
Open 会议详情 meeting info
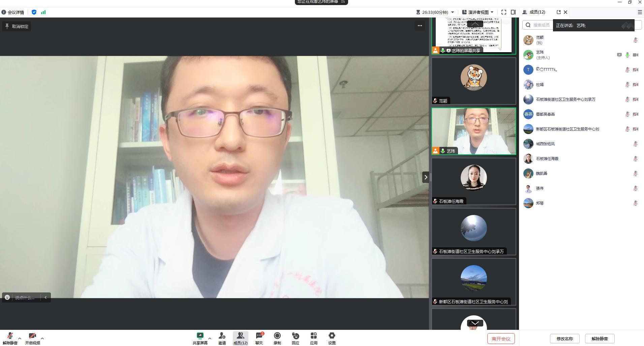coord(13,12)
